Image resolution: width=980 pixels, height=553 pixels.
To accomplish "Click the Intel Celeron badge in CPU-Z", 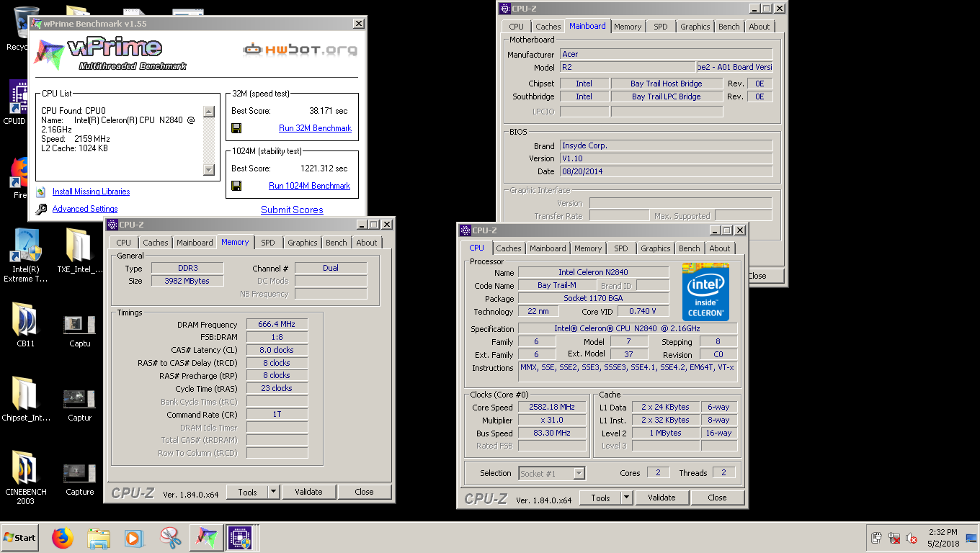I will coord(705,292).
